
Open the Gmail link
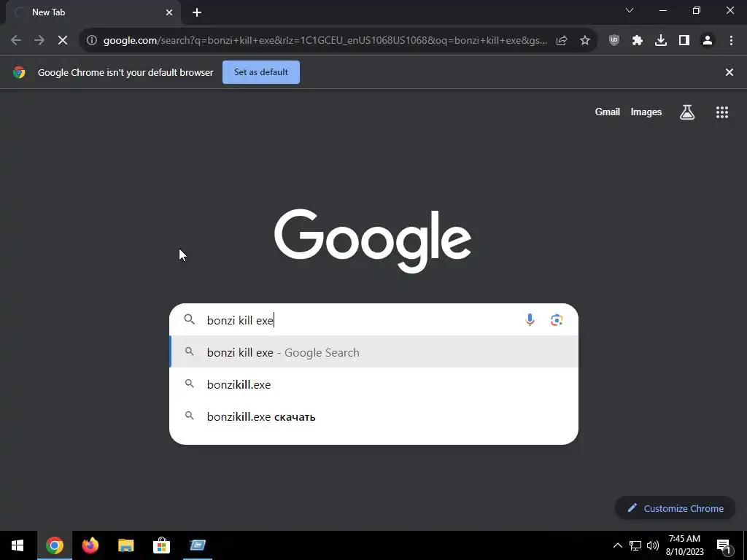(608, 112)
